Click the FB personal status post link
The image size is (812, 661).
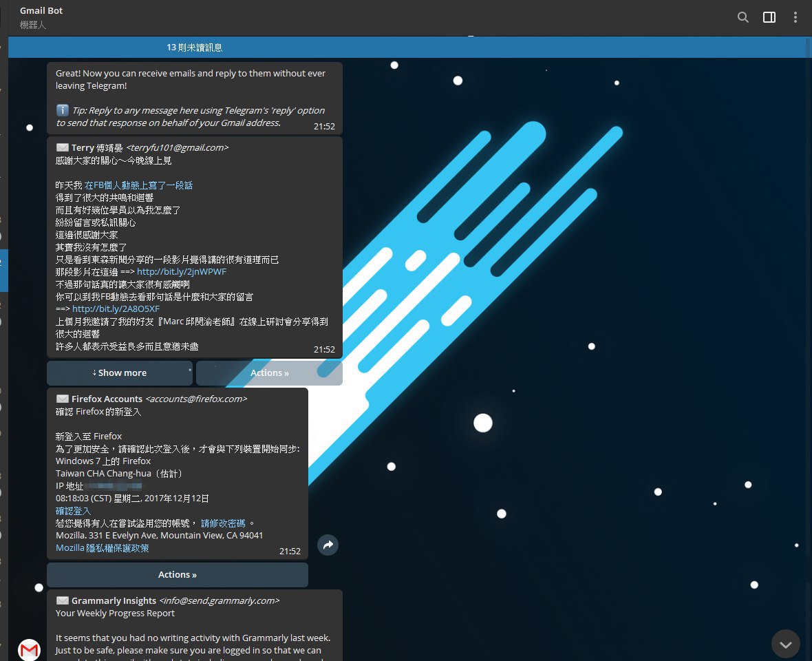[x=138, y=185]
